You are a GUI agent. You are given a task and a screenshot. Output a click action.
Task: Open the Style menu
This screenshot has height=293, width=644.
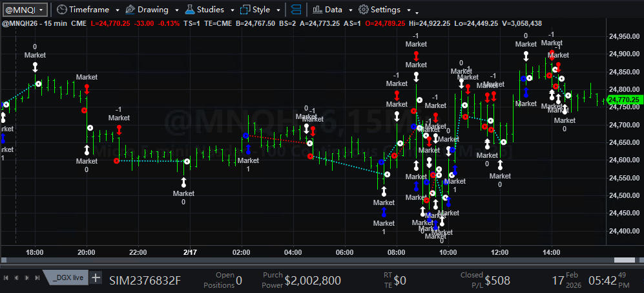[261, 10]
